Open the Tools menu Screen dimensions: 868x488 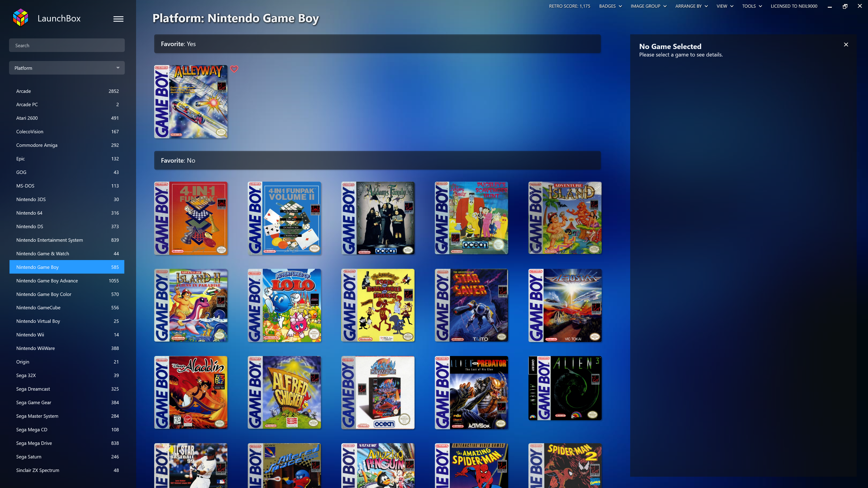752,6
